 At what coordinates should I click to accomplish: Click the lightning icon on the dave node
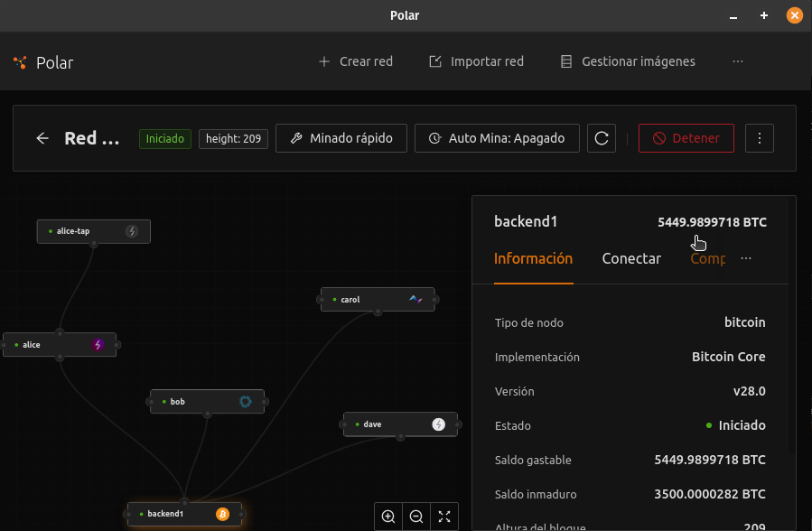438,424
